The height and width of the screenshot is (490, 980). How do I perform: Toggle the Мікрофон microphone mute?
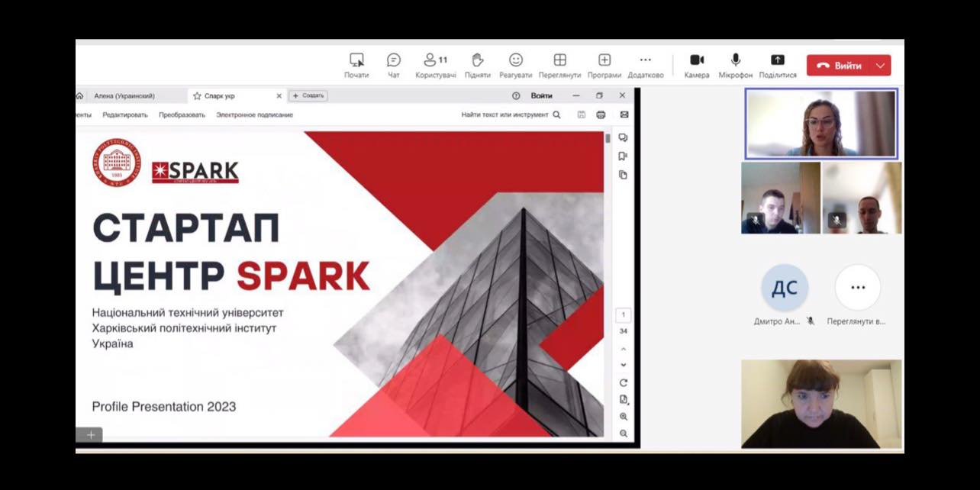[735, 60]
